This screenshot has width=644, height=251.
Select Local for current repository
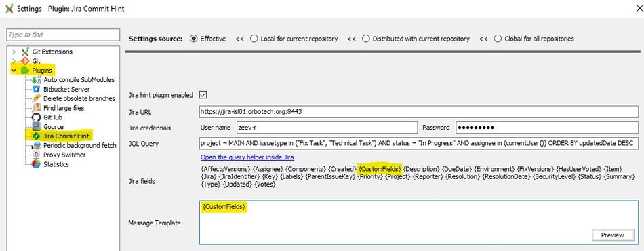pyautogui.click(x=254, y=39)
